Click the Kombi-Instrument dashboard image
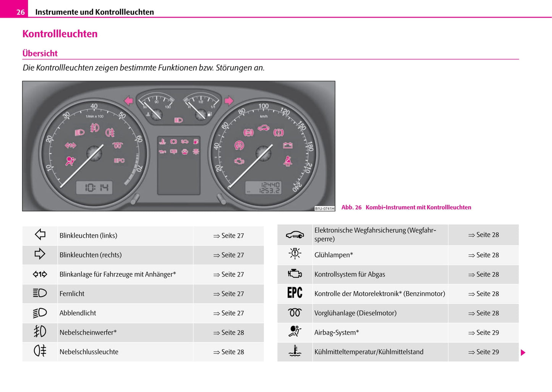 click(x=178, y=146)
